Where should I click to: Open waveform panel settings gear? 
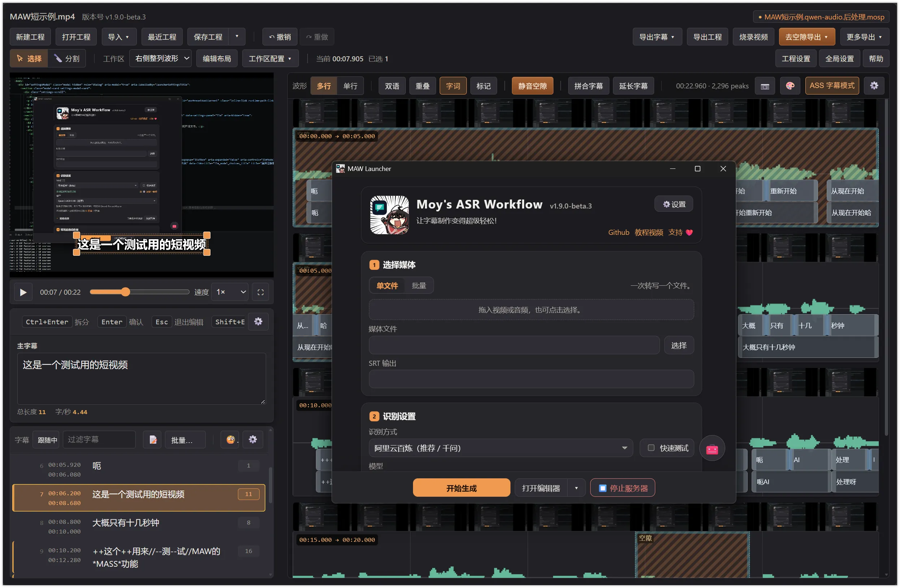point(874,86)
